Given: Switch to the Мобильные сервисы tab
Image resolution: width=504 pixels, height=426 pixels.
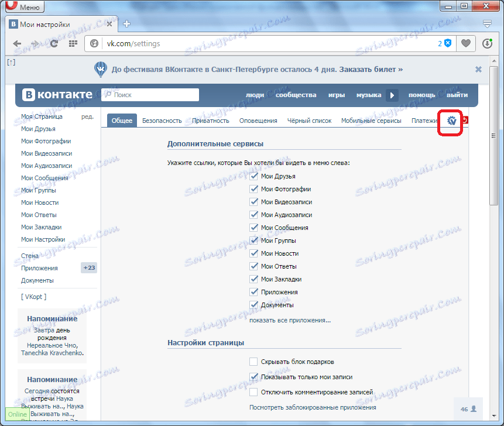Looking at the screenshot, I should click(371, 121).
